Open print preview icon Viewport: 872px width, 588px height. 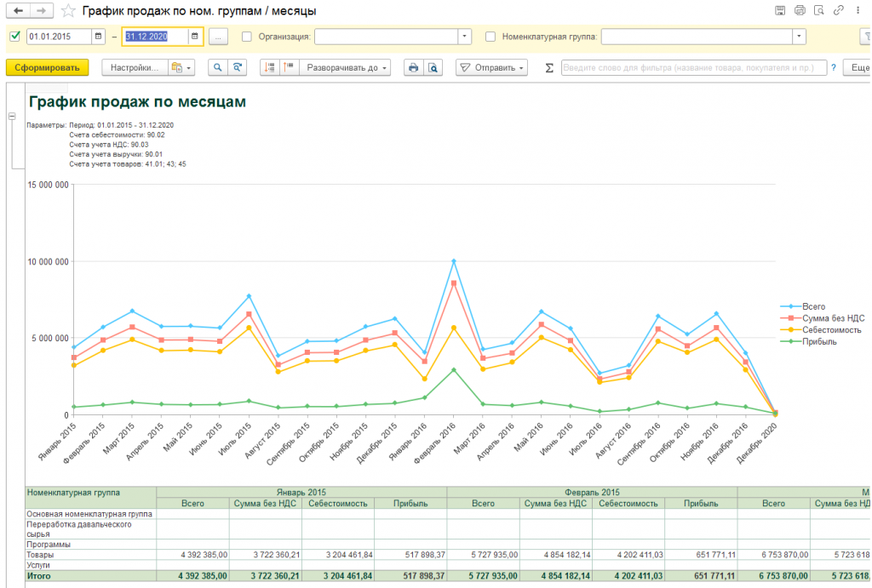pyautogui.click(x=433, y=67)
